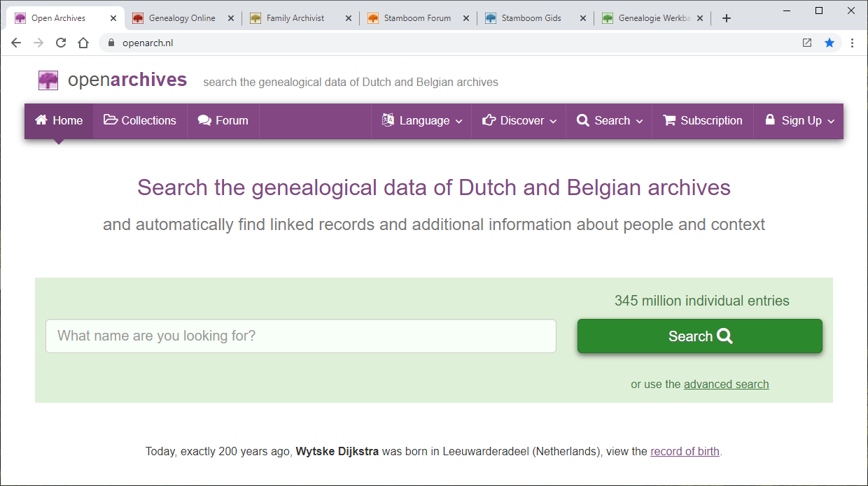The image size is (868, 486).
Task: Switch to Family Archivist tab
Action: click(x=300, y=18)
